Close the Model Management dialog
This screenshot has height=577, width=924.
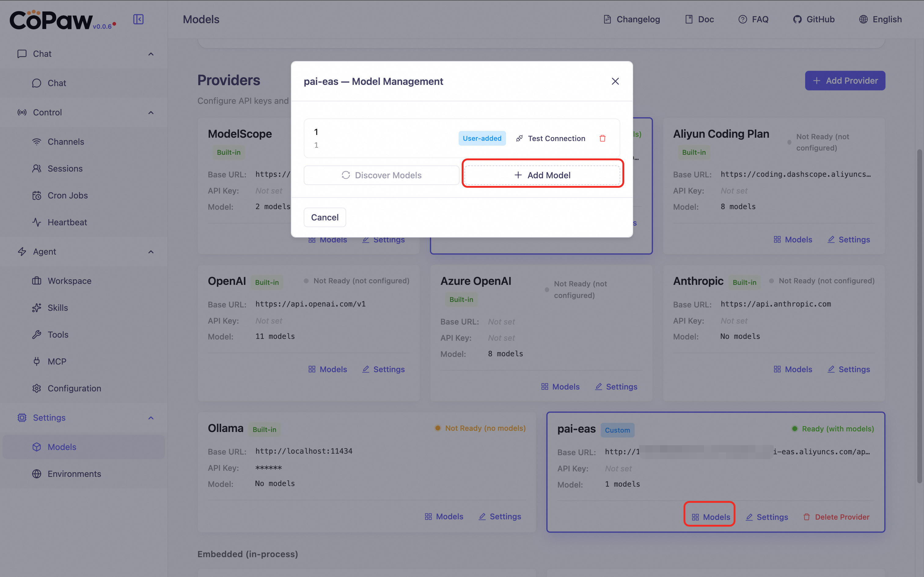pyautogui.click(x=615, y=81)
